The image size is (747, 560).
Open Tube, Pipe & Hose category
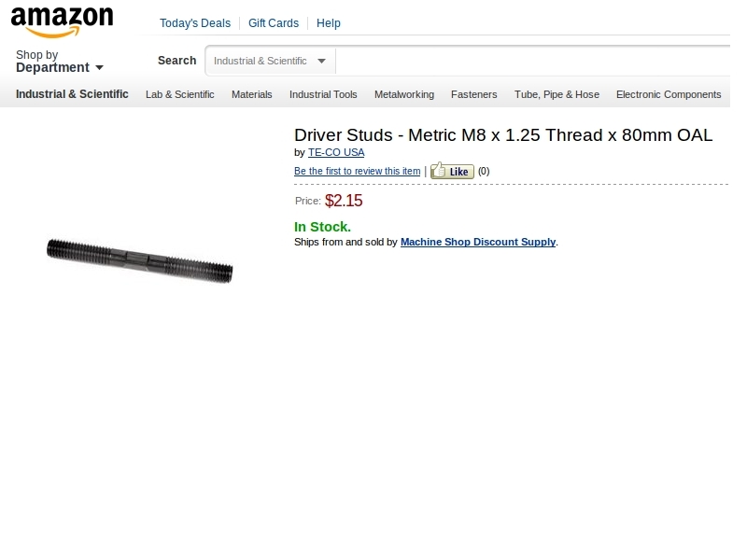pyautogui.click(x=557, y=94)
